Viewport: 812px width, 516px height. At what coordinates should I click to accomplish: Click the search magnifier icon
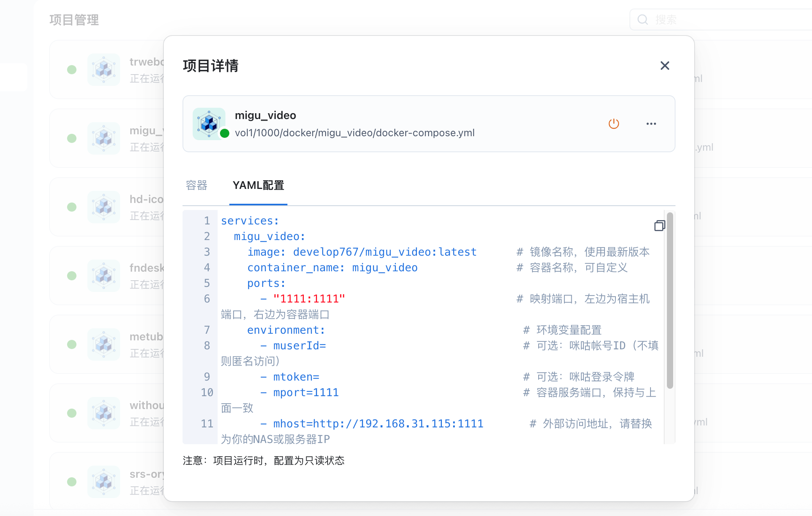(x=642, y=20)
